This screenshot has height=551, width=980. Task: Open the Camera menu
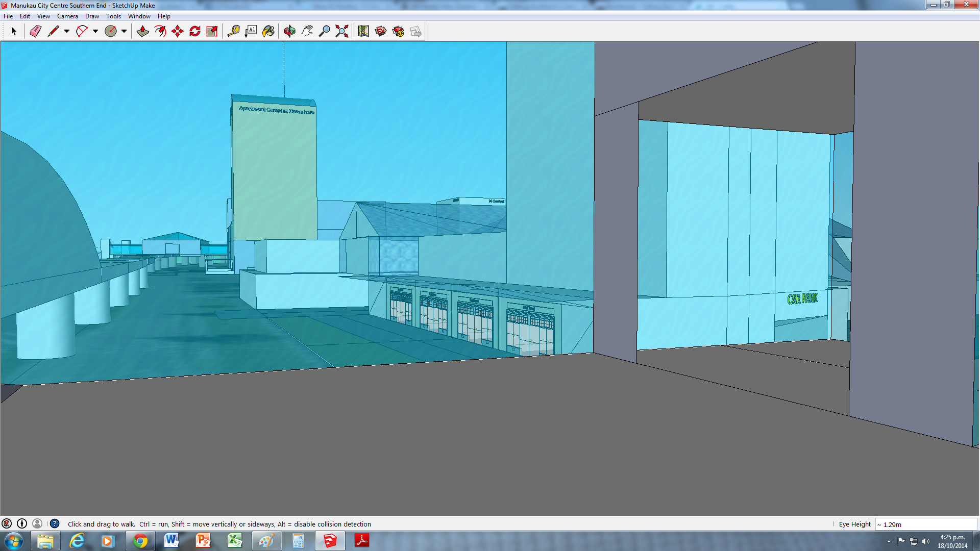[67, 16]
